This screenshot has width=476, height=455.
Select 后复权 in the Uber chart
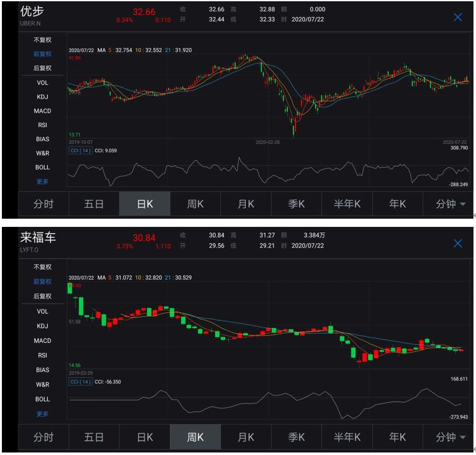pos(43,68)
